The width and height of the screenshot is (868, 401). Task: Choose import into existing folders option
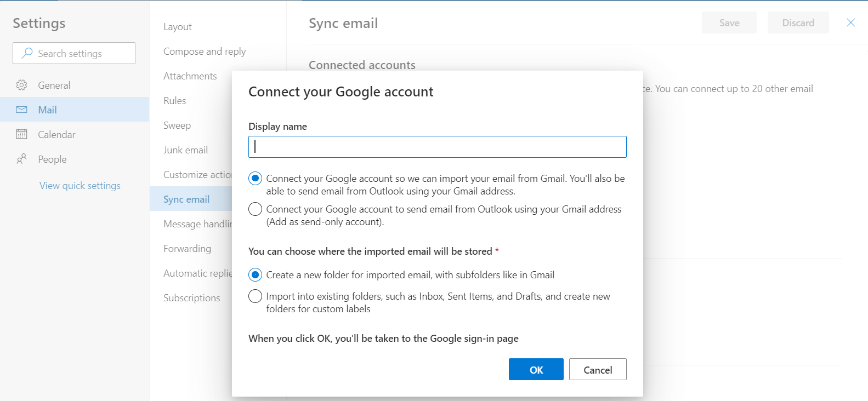[x=255, y=296]
